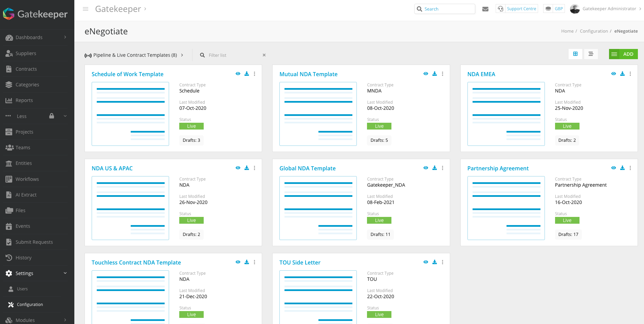Switch to grid view layout

point(575,54)
